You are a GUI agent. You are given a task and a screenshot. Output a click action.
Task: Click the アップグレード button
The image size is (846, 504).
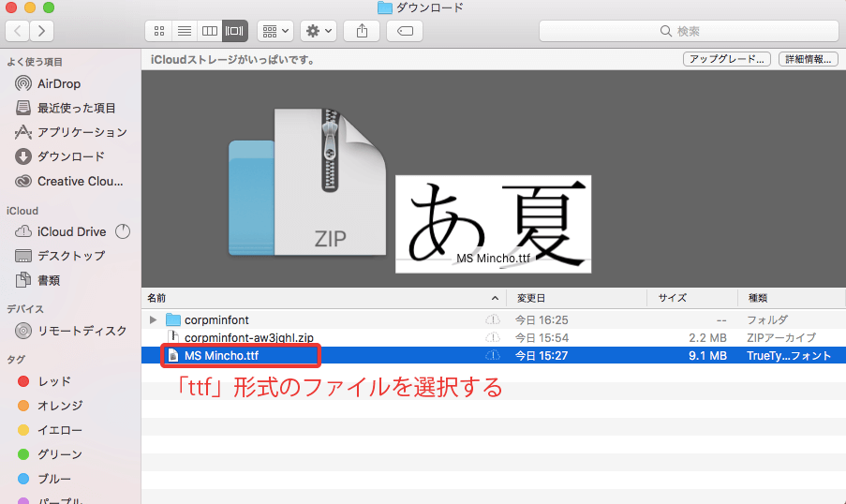pos(726,59)
